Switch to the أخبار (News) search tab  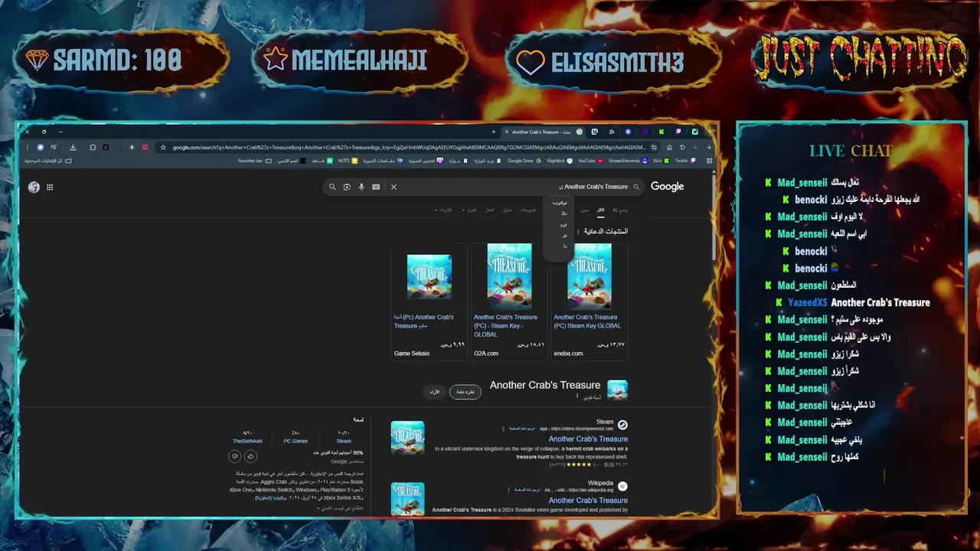490,210
